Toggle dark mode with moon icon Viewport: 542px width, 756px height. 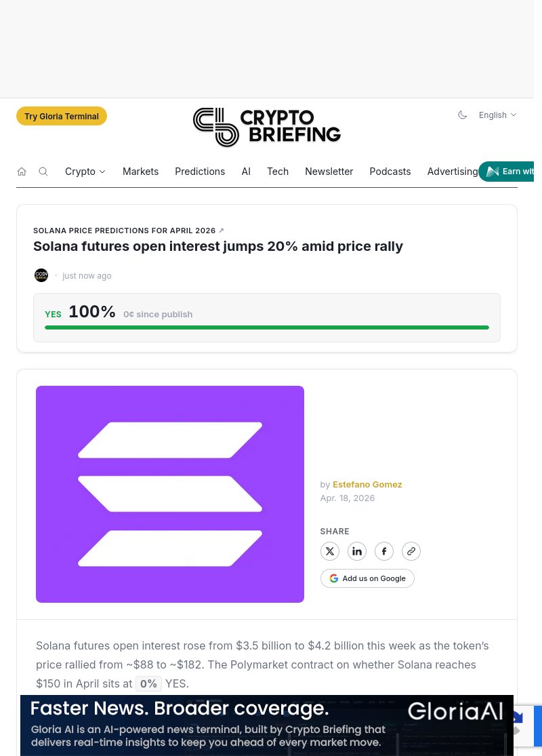tap(463, 115)
